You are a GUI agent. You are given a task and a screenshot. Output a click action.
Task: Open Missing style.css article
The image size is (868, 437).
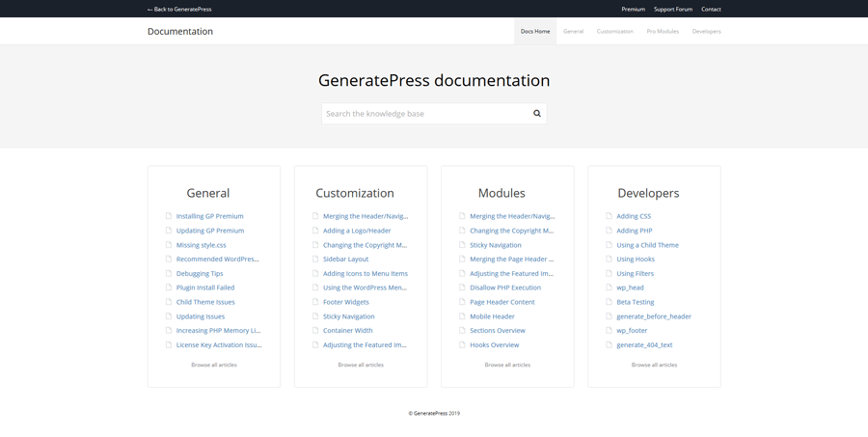point(201,245)
